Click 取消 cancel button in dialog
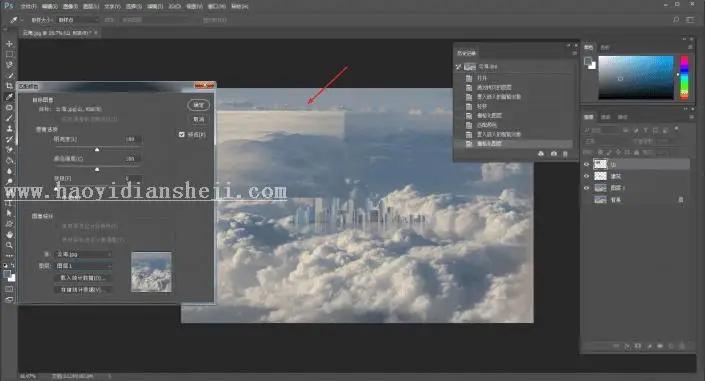705x381 pixels. [x=198, y=119]
